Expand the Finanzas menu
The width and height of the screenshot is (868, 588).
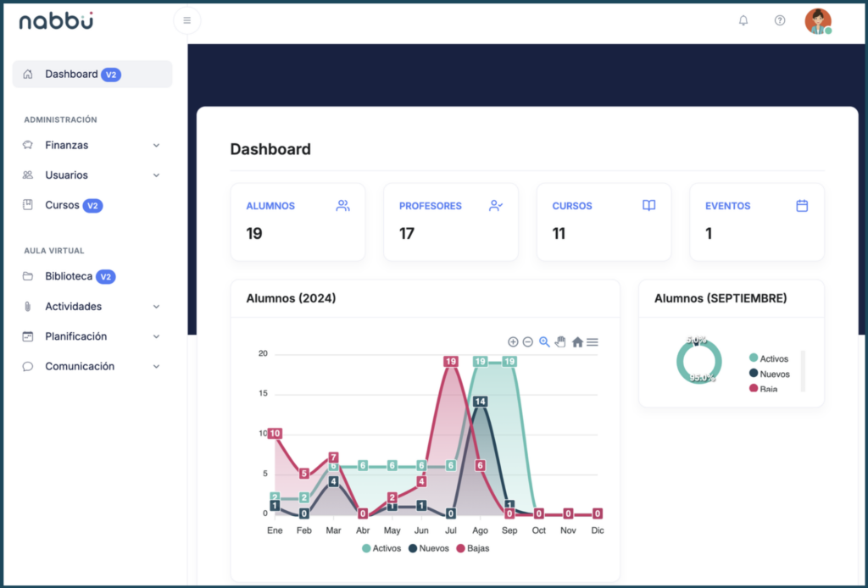tap(92, 145)
